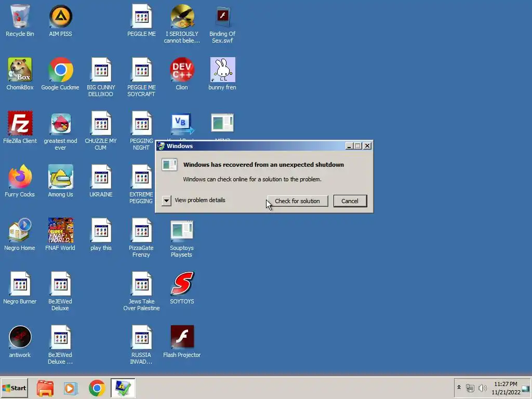Open the file explorer taskbar icon
This screenshot has width=532, height=399.
45,388
